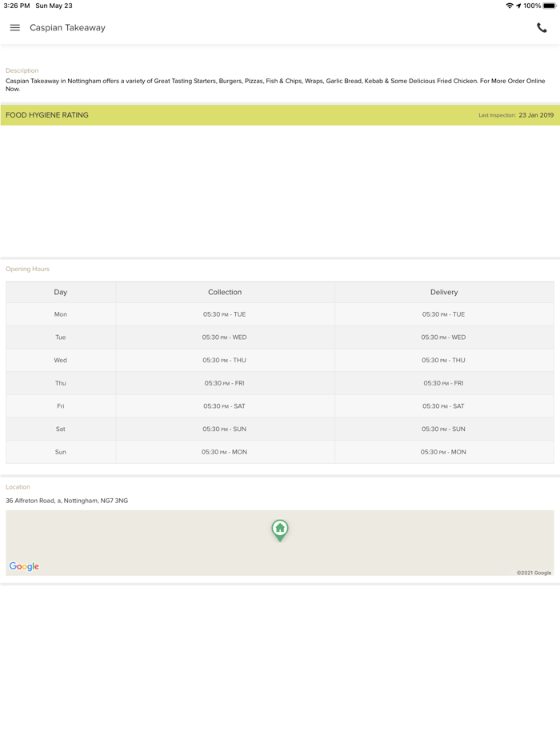Select the Description label
Viewport: 560px width, 747px height.
(x=22, y=70)
